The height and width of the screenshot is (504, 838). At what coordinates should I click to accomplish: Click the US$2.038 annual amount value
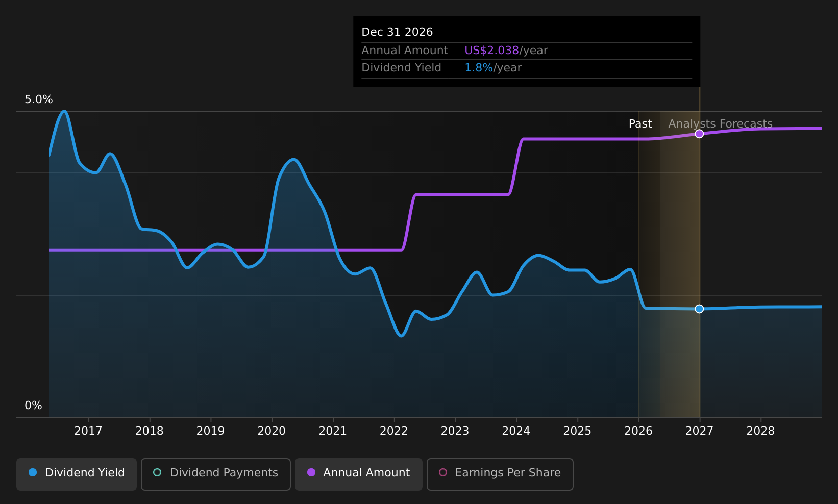pos(491,51)
